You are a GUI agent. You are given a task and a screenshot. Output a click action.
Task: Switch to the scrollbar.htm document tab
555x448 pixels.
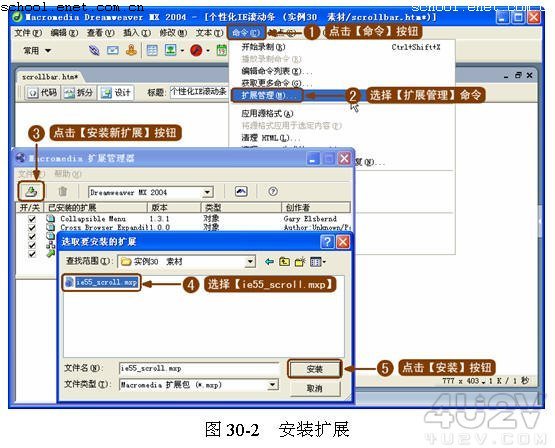point(50,76)
